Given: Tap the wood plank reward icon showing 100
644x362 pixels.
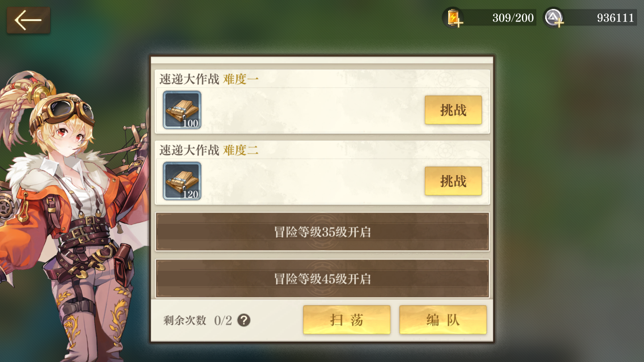Looking at the screenshot, I should [182, 110].
